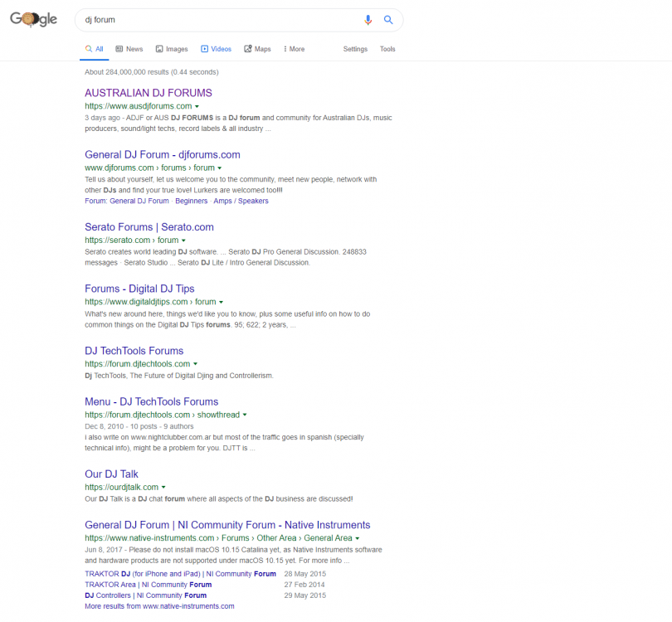The width and height of the screenshot is (672, 622).
Task: Expand dropdown arrow beside ourdjtalk.com URL
Action: click(163, 487)
